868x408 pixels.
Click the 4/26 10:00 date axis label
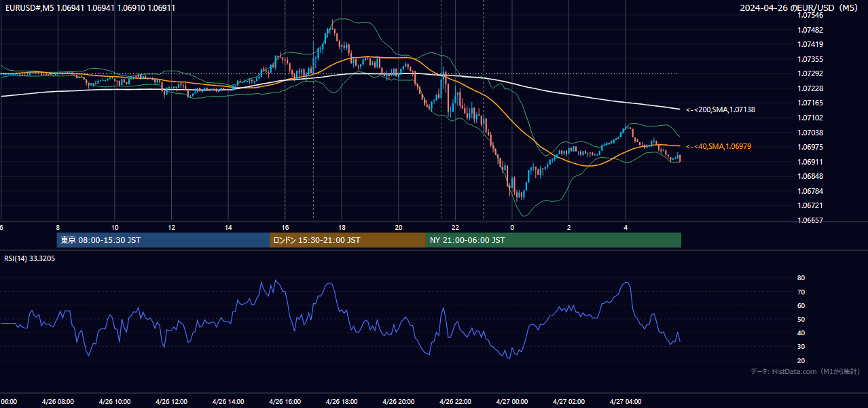pyautogui.click(x=115, y=402)
